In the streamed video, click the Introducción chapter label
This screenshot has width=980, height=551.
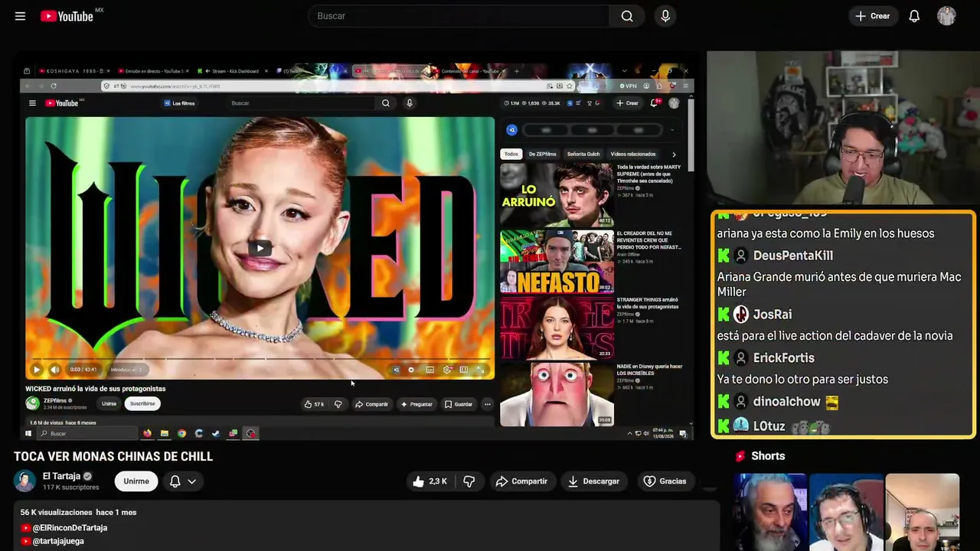point(126,370)
